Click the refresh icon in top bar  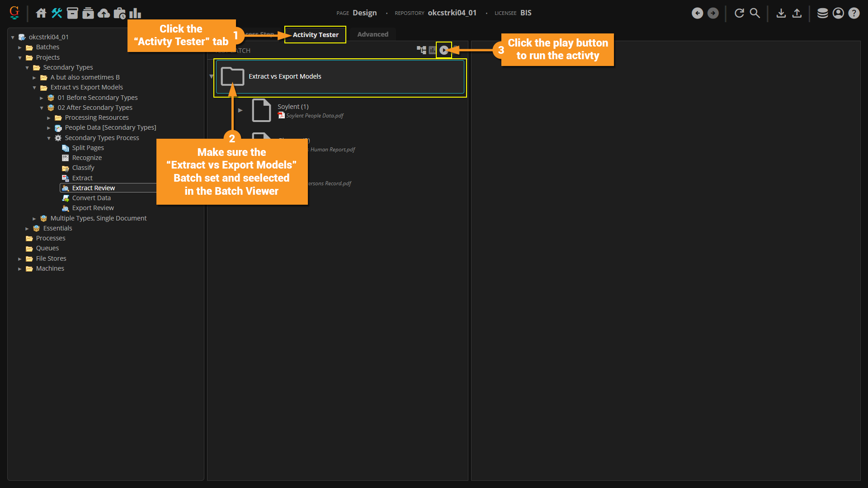[739, 13]
